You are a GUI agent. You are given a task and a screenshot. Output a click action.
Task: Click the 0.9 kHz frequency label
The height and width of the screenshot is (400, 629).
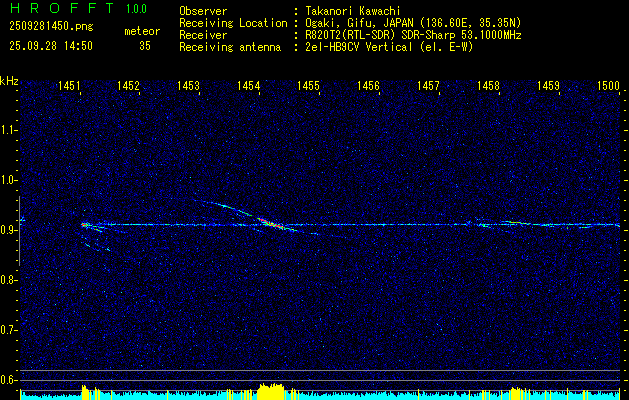coord(9,230)
